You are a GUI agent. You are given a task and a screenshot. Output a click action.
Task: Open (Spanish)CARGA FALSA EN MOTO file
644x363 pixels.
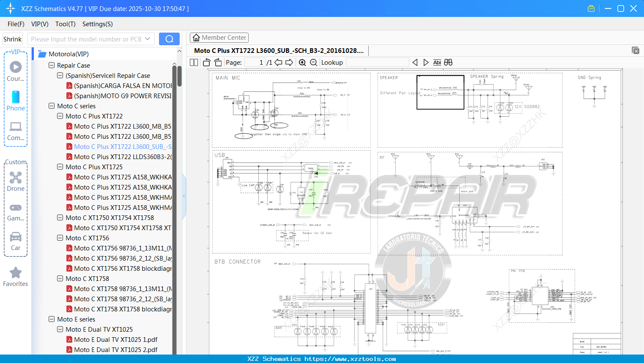(123, 85)
